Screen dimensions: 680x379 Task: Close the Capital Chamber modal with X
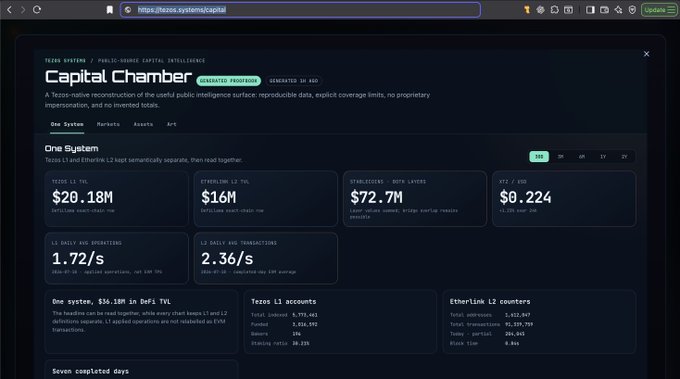pyautogui.click(x=646, y=54)
